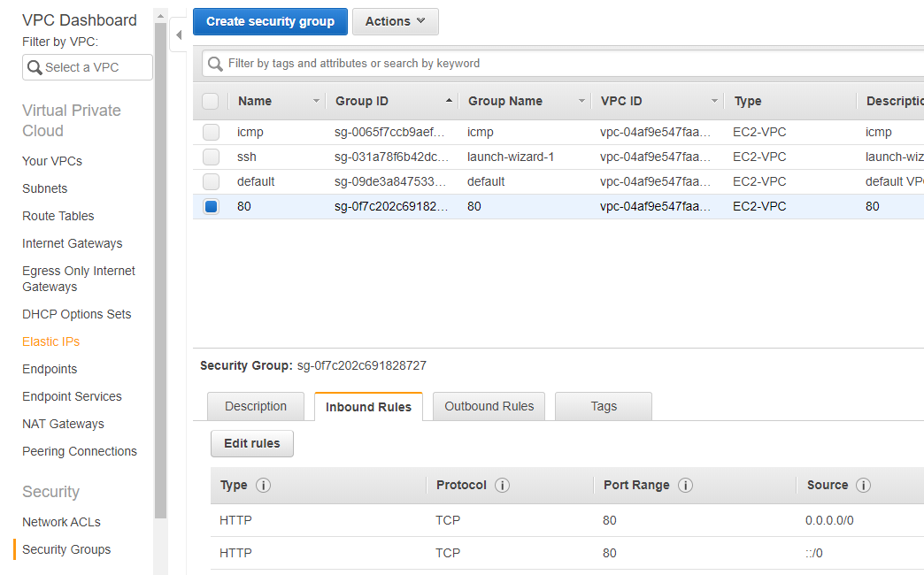Screen dimensions: 924x575
Task: Click group ID sg-09de3a847533… cell
Action: point(390,181)
